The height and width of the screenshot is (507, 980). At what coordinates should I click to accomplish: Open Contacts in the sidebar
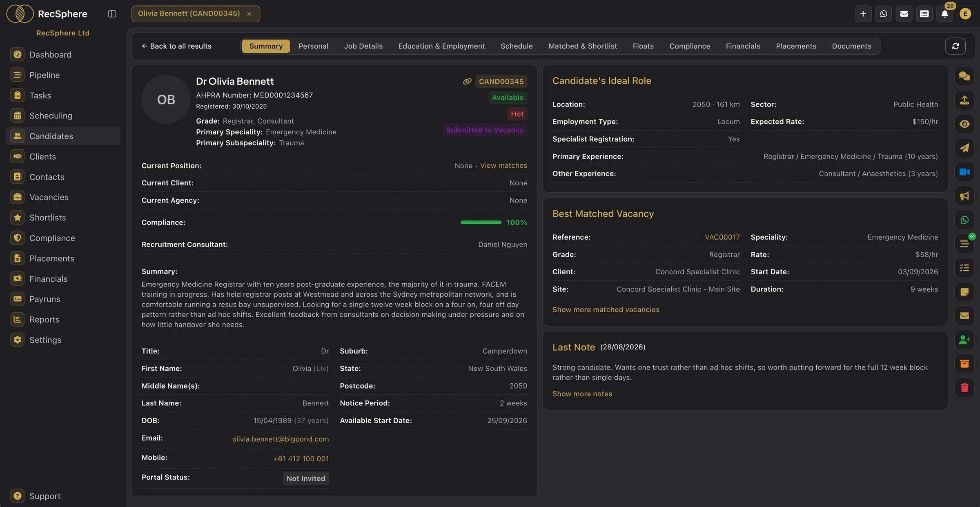[x=62, y=177]
